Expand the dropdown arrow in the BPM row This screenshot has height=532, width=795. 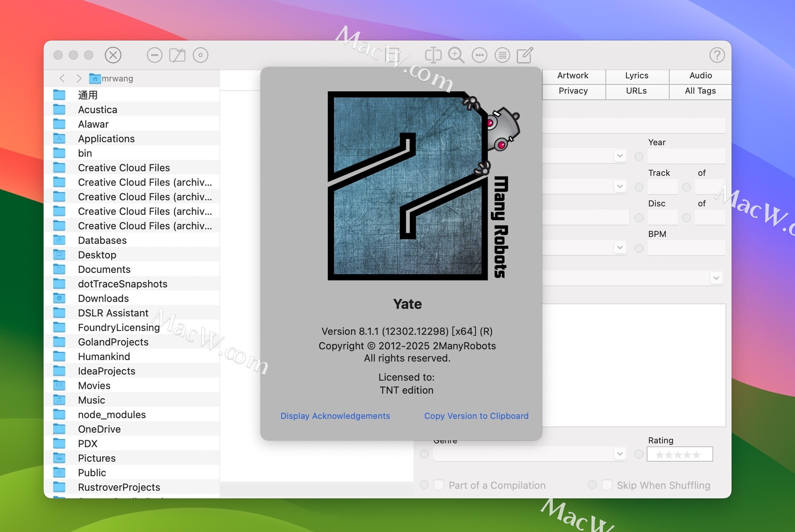[620, 248]
